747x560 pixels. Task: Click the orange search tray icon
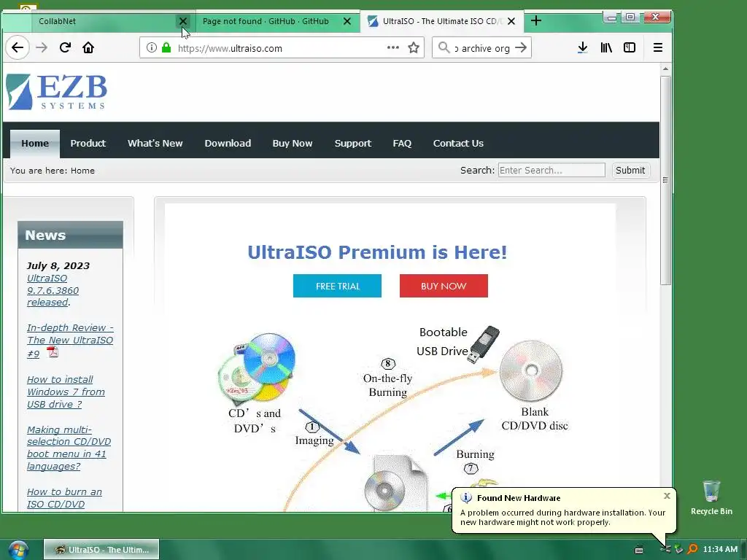692,550
